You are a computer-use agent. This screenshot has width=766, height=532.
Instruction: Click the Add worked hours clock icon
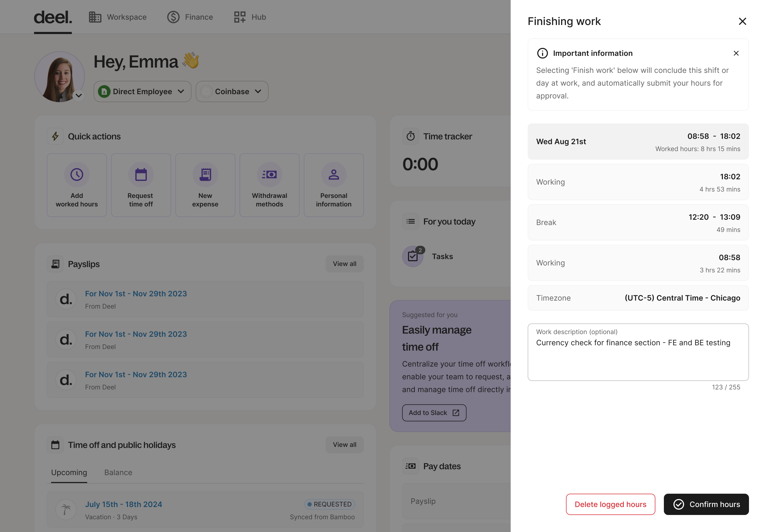(x=77, y=174)
